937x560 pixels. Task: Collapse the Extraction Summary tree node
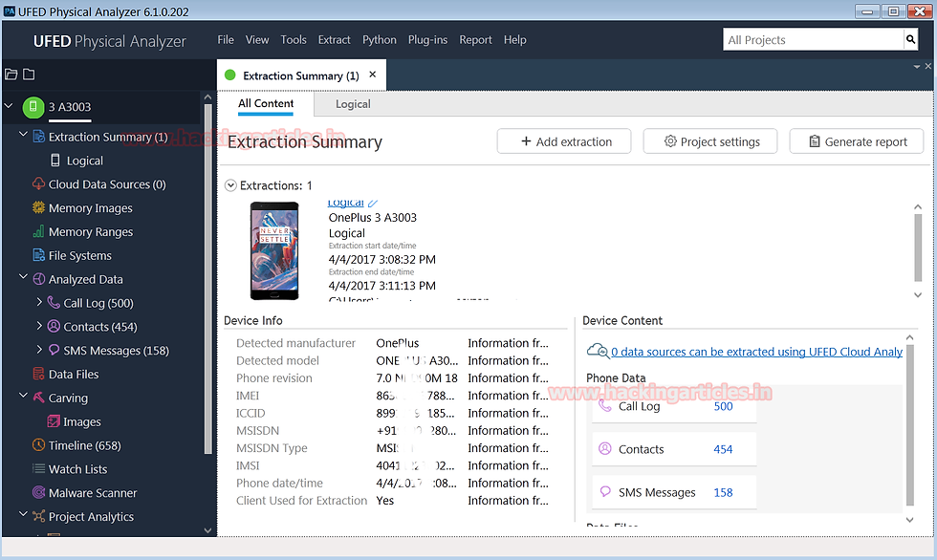(x=23, y=135)
